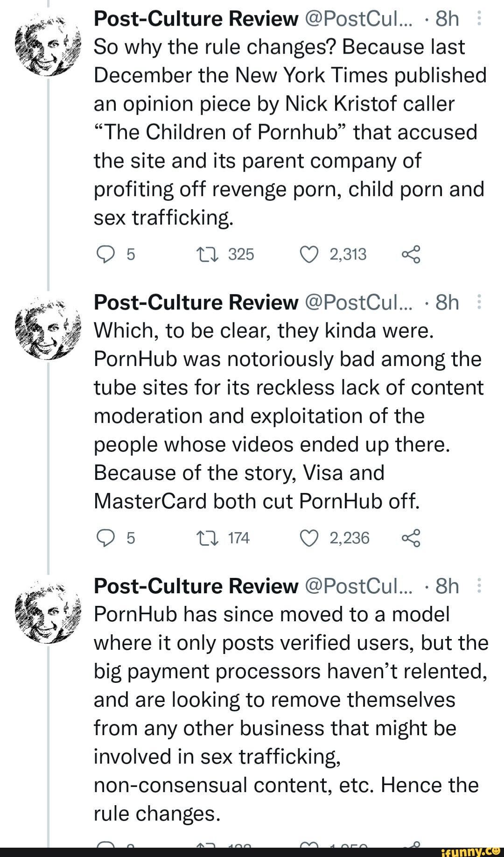The width and height of the screenshot is (504, 857).
Task: Open Post-Culture Review name on first tweet
Action: (196, 19)
